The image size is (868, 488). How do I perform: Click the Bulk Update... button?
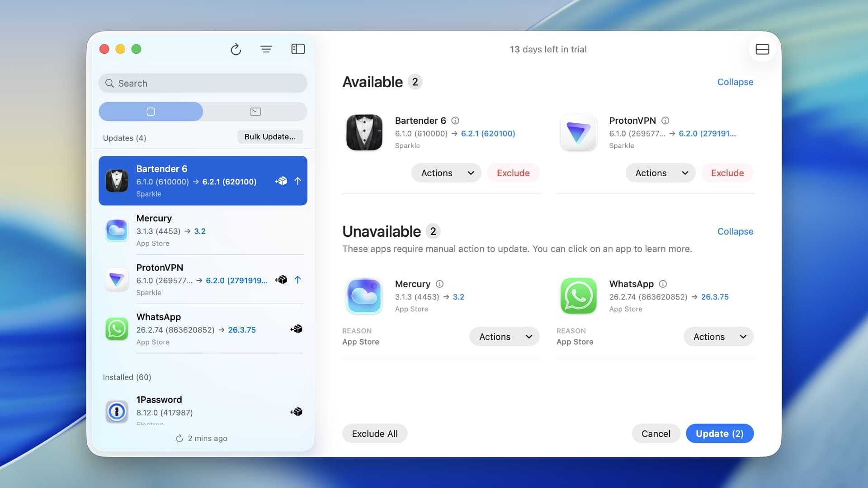(270, 137)
